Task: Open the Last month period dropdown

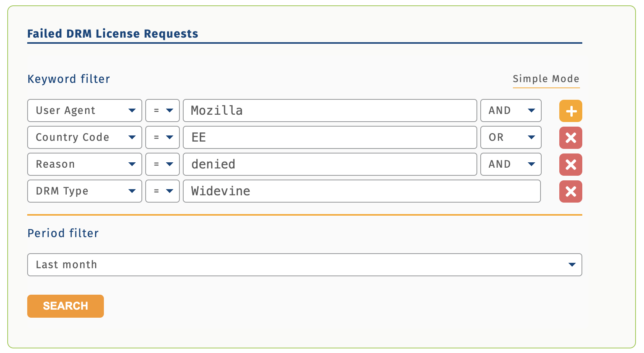Action: (304, 265)
